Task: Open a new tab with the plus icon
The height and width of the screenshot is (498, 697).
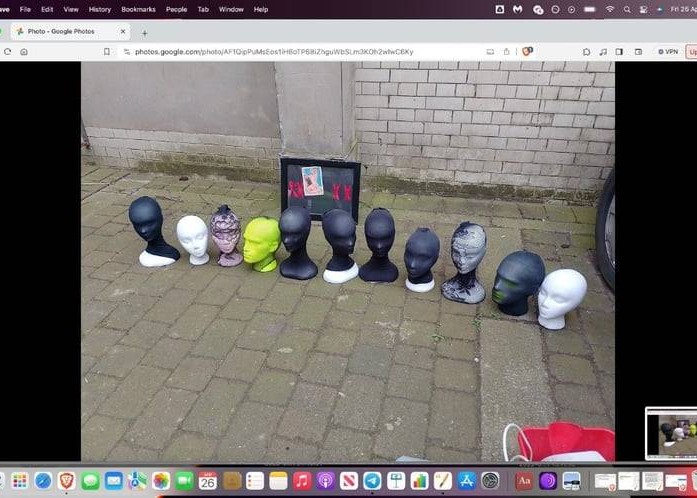Action: (x=144, y=32)
